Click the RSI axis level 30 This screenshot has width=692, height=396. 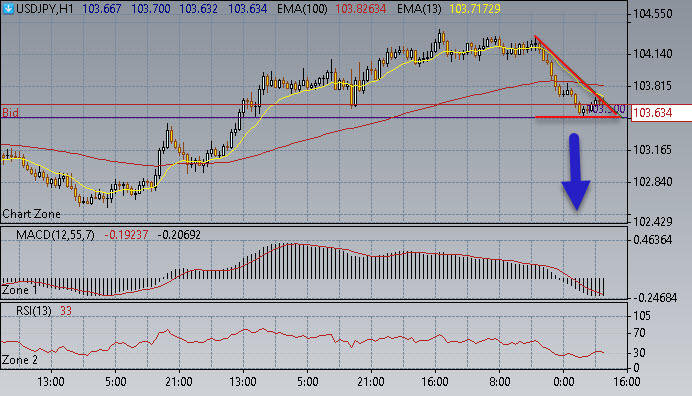(x=639, y=353)
